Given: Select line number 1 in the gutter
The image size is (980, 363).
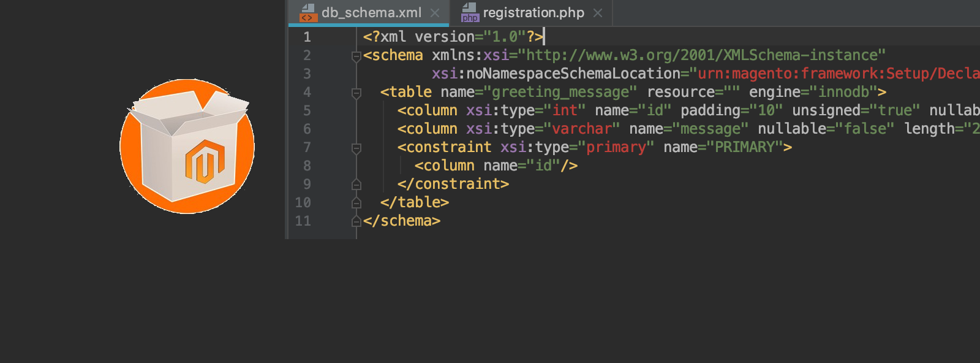Looking at the screenshot, I should [x=307, y=37].
